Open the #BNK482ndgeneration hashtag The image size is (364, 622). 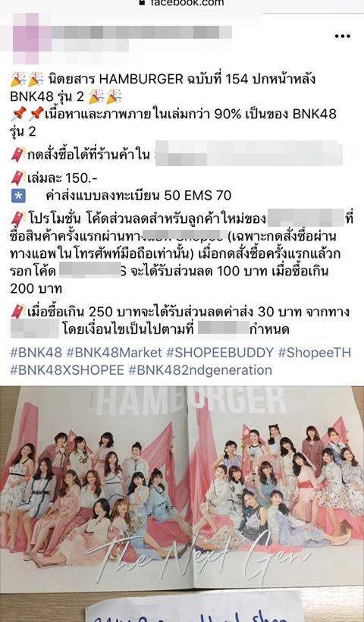point(200,370)
